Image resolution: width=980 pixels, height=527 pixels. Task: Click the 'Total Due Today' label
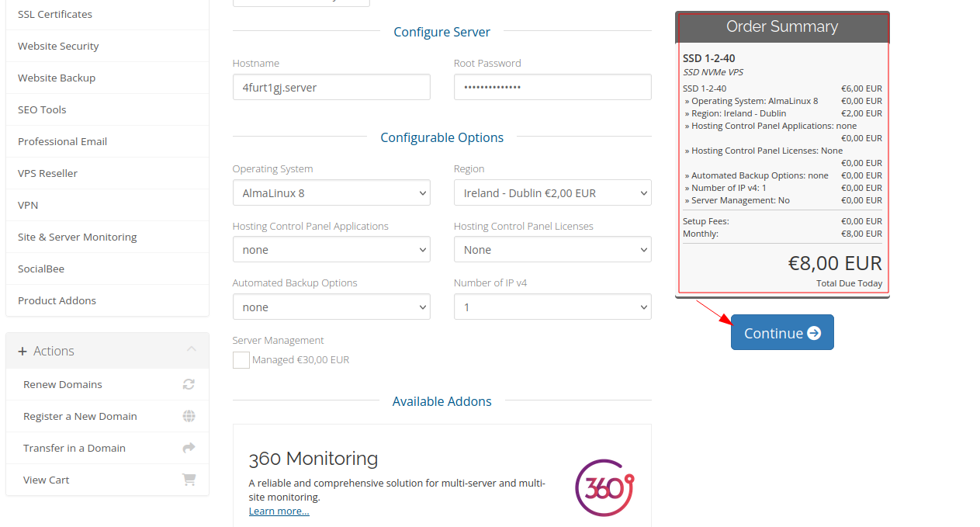pos(850,283)
